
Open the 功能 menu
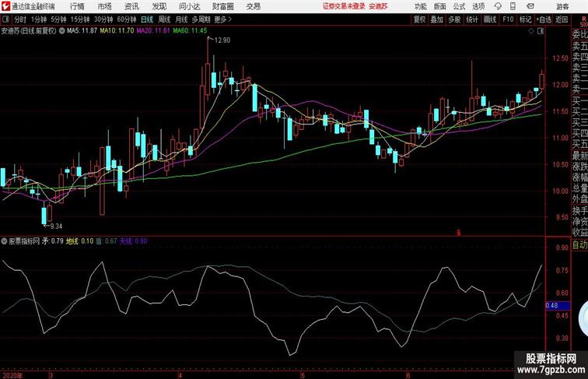point(420,6)
